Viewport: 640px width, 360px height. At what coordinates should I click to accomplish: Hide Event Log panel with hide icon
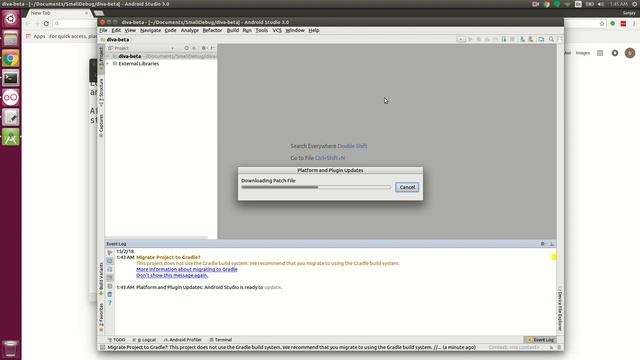(x=552, y=244)
